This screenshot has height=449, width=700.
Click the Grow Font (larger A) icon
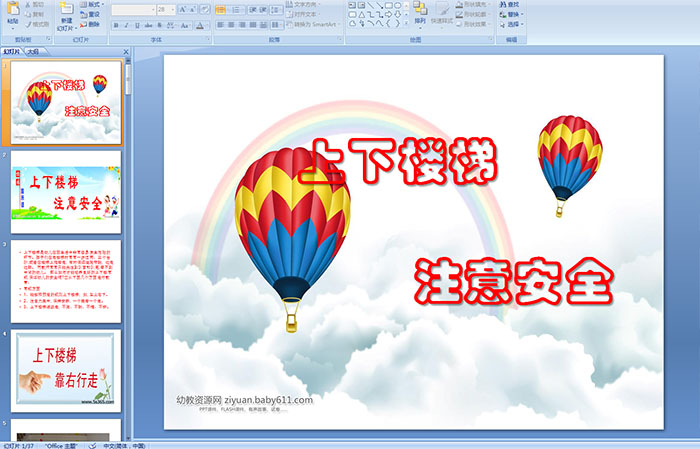183,10
